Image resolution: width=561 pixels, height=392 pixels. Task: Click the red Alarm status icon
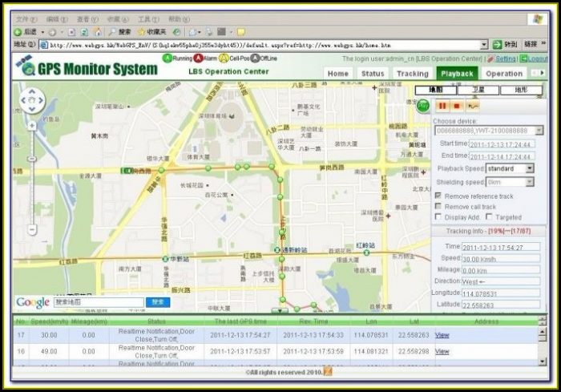click(x=198, y=59)
